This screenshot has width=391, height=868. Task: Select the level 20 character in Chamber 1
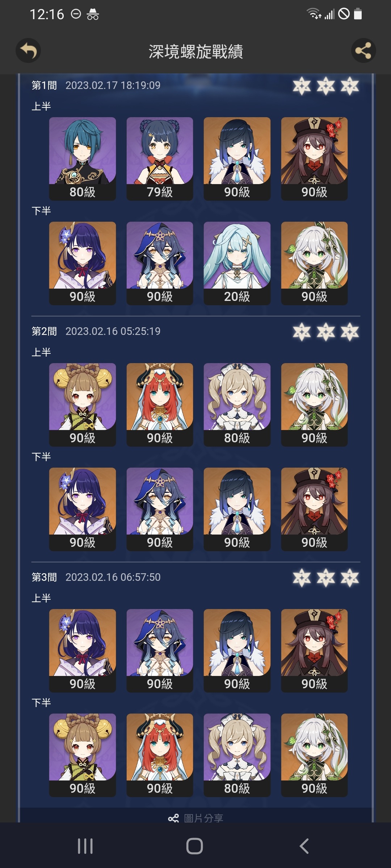coord(237,263)
